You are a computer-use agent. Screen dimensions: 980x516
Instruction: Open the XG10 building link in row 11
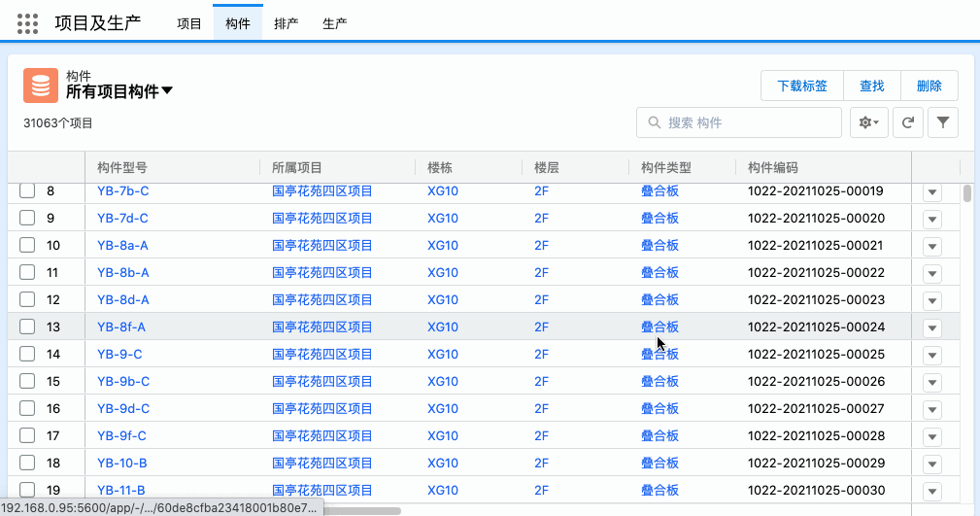(x=443, y=272)
